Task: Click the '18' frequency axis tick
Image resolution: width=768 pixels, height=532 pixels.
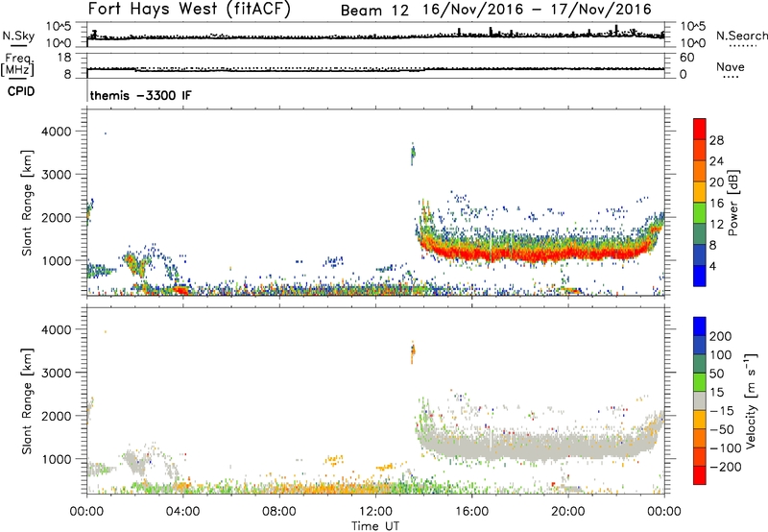Action: [64, 58]
